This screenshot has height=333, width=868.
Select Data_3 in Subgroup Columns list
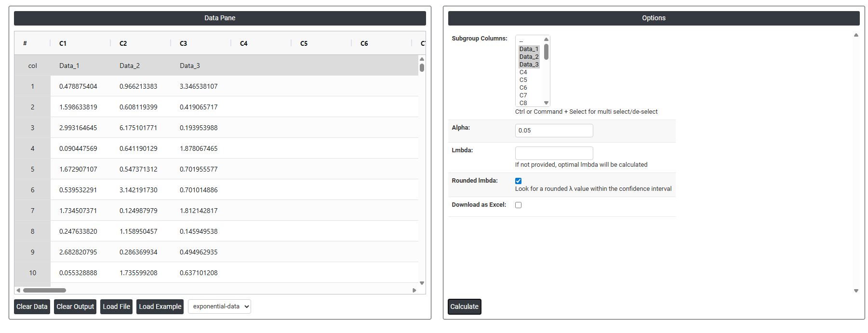point(528,65)
